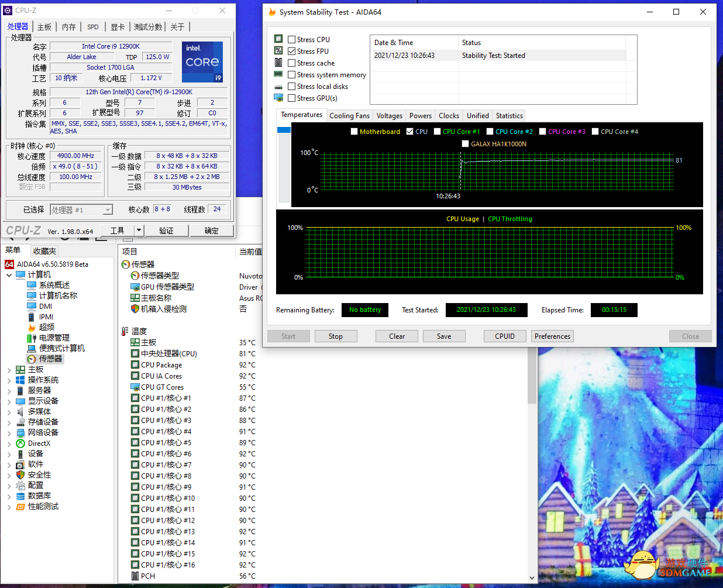The height and width of the screenshot is (588, 723).
Task: Click the CPUID button
Action: coord(505,336)
